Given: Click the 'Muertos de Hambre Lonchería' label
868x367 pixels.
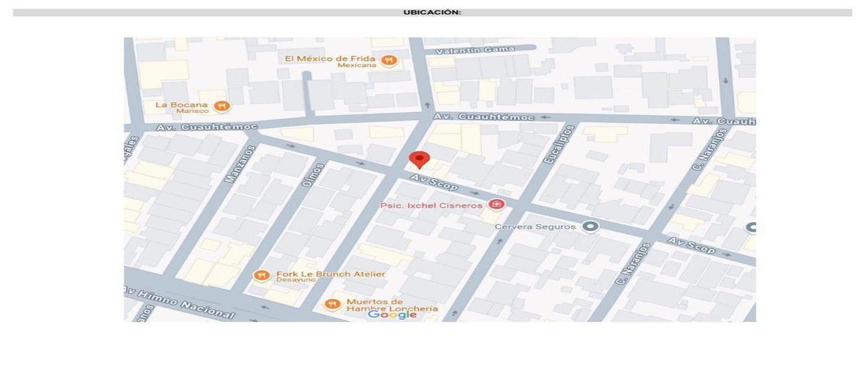Looking at the screenshot, I should (x=392, y=305).
